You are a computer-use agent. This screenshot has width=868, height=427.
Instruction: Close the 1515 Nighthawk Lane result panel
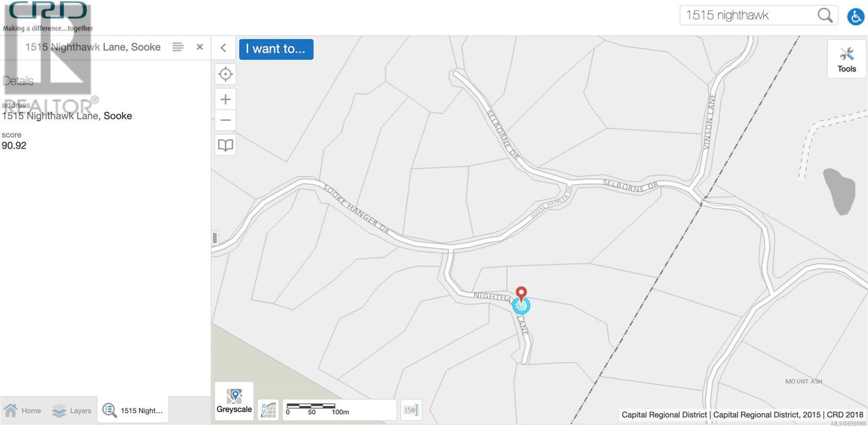(200, 47)
